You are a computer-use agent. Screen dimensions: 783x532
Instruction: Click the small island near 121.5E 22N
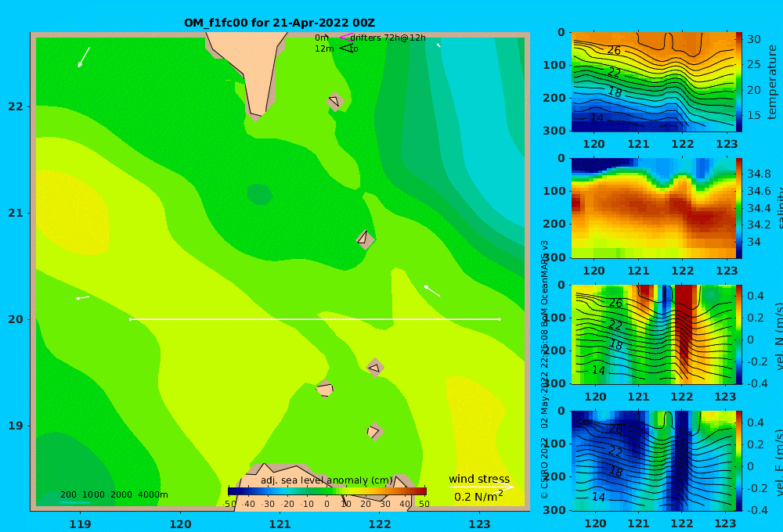(x=335, y=102)
